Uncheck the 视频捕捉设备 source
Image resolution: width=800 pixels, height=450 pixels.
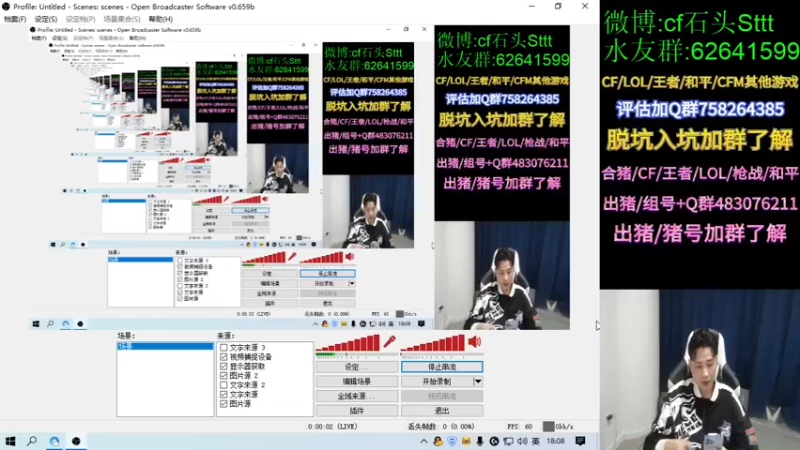223,357
